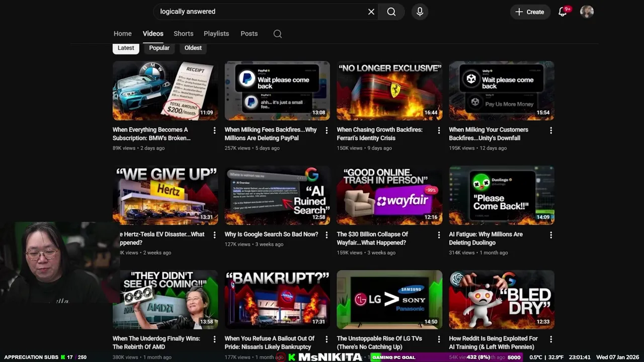Open more options for LG TVs video
This screenshot has height=362, width=644.
point(439,339)
